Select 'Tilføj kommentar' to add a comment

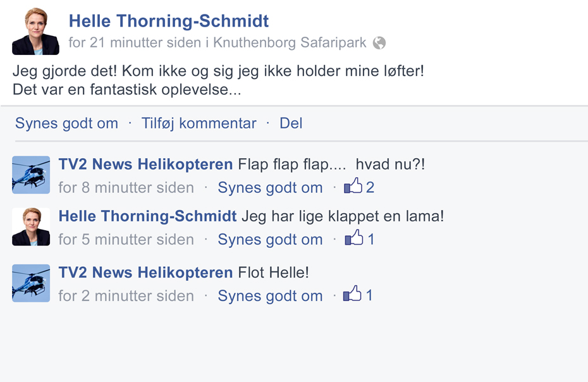click(199, 123)
